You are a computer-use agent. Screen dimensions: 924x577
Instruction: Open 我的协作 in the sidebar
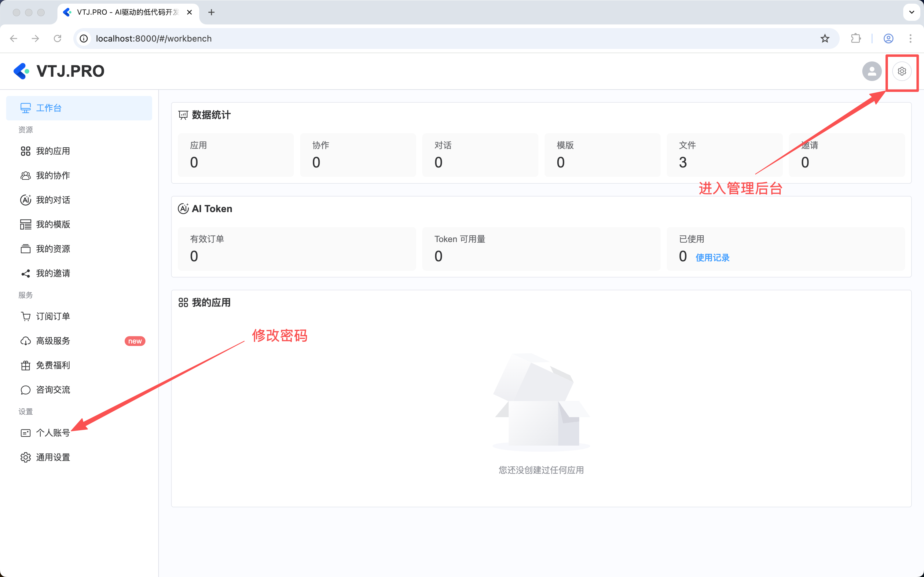(53, 175)
